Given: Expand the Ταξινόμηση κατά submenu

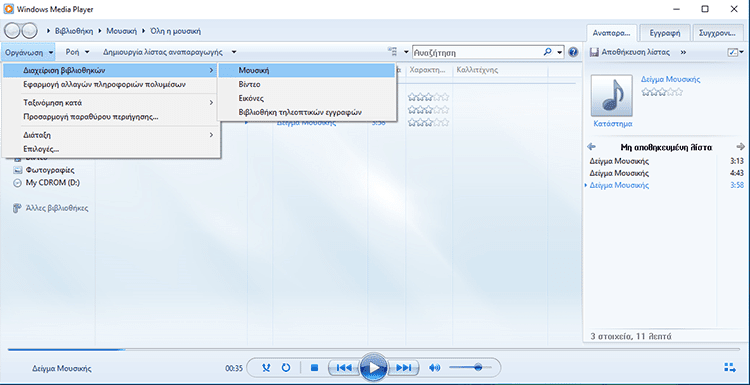Looking at the screenshot, I should (x=111, y=102).
